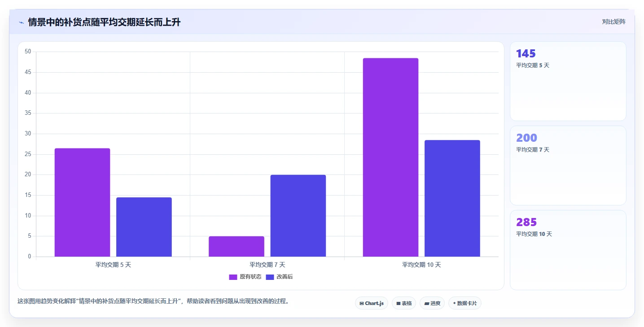
Task: Click the wave icon beside the chart title
Action: point(22,22)
